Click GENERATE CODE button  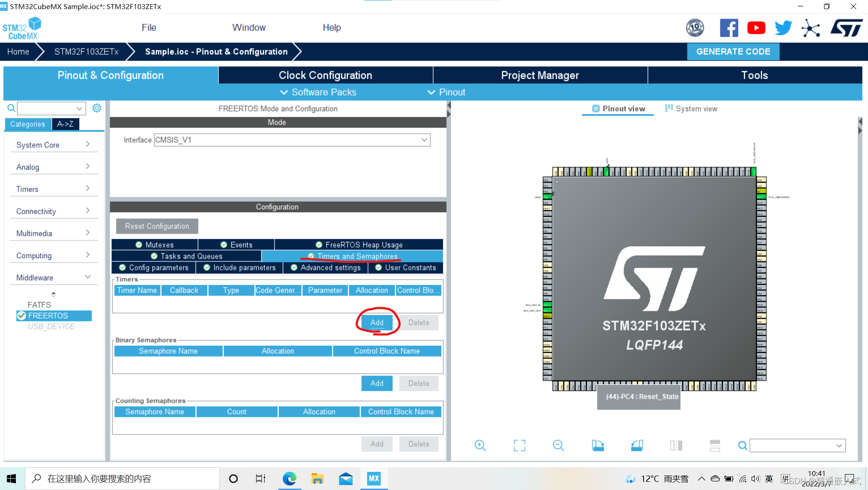click(x=733, y=52)
